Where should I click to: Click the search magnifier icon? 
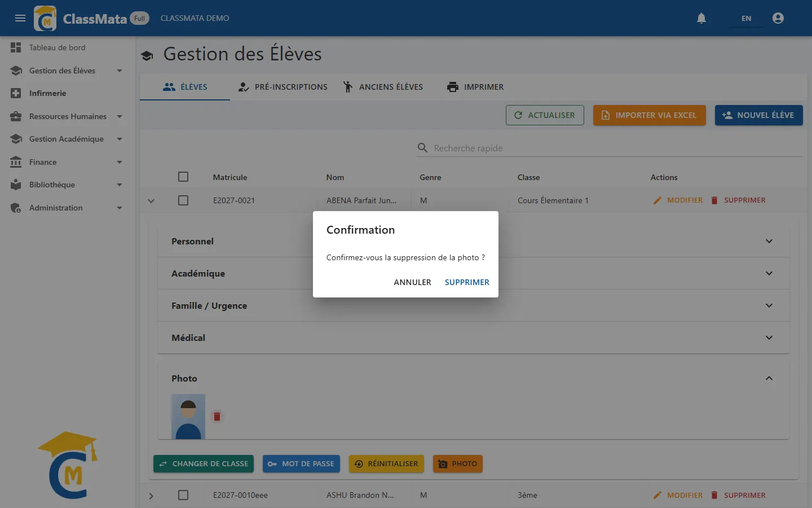422,148
